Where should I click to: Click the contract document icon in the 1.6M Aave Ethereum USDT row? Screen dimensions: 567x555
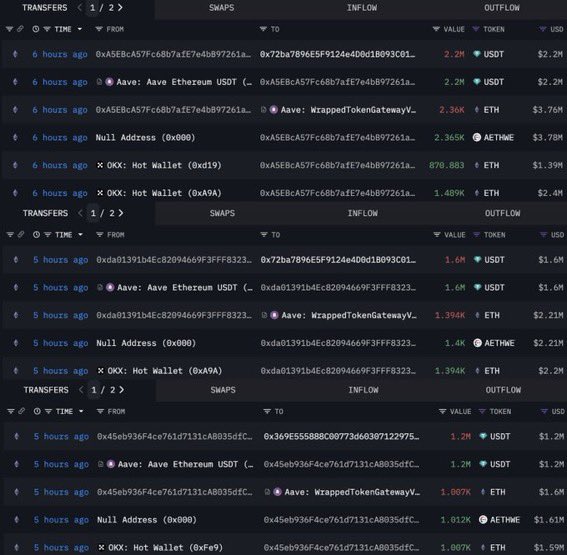100,287
